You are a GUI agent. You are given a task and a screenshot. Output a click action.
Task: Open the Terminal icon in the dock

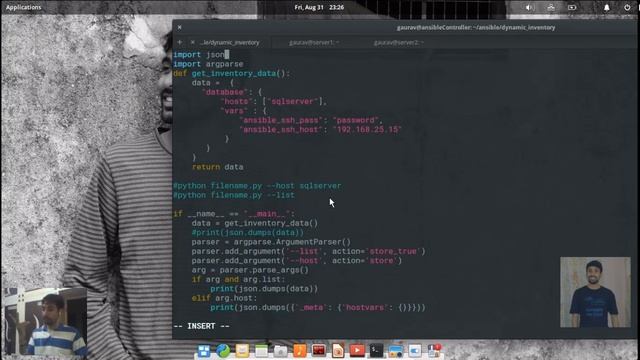tap(376, 351)
